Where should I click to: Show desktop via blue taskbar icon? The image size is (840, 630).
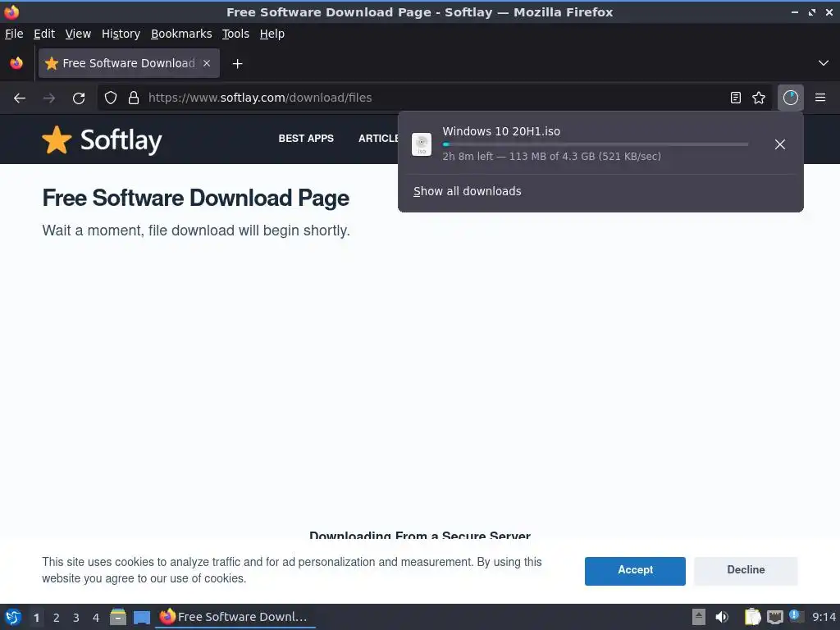(x=141, y=617)
